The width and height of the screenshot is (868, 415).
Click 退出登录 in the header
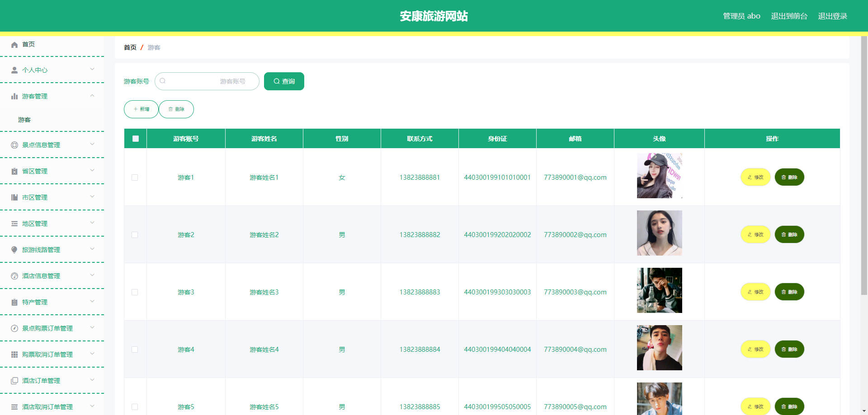tap(832, 16)
